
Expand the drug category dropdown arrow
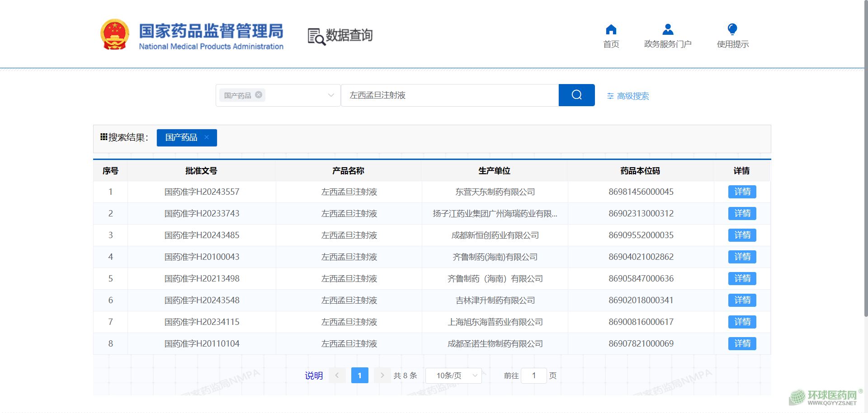click(x=331, y=95)
